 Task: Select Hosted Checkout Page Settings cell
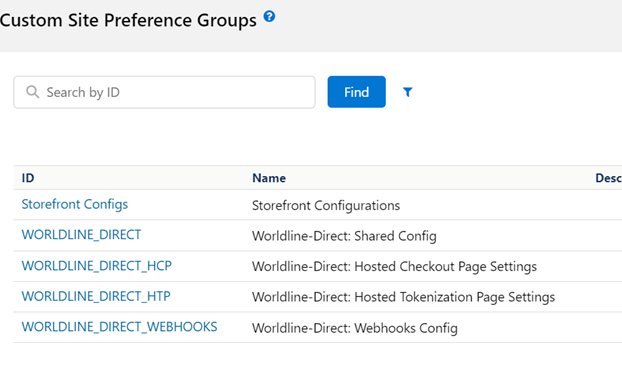tap(394, 267)
